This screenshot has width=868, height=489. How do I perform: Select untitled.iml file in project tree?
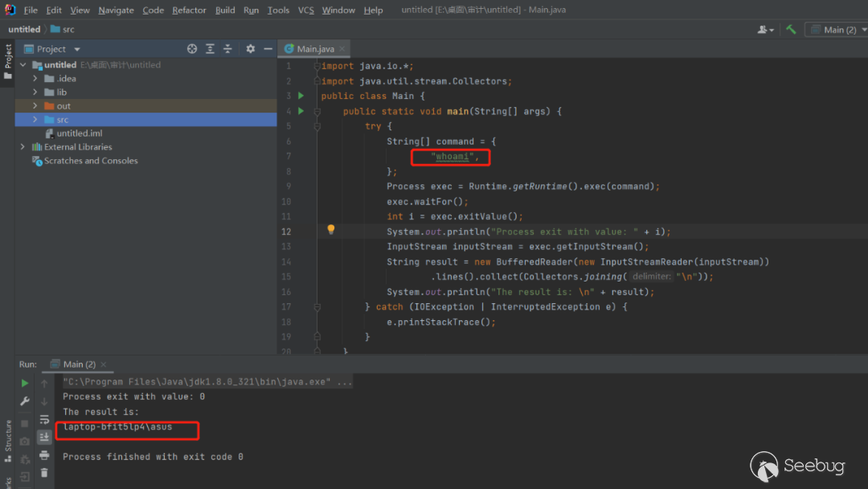(79, 134)
